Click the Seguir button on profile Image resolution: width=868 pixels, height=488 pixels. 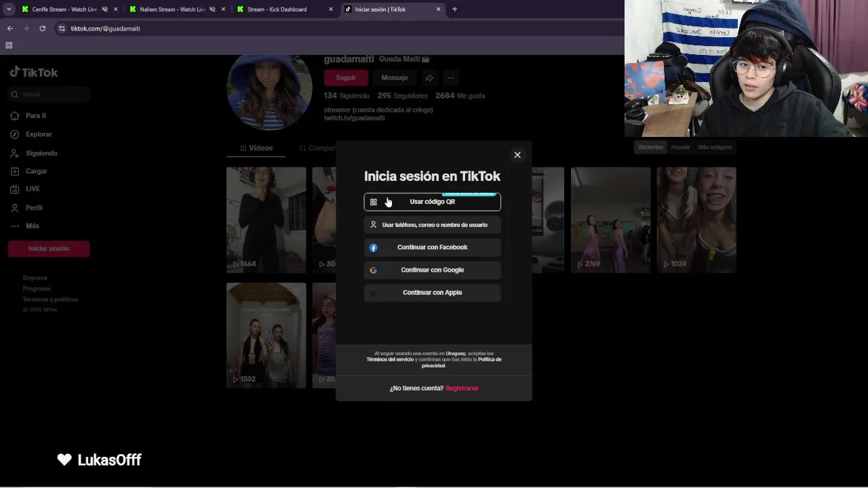(346, 77)
